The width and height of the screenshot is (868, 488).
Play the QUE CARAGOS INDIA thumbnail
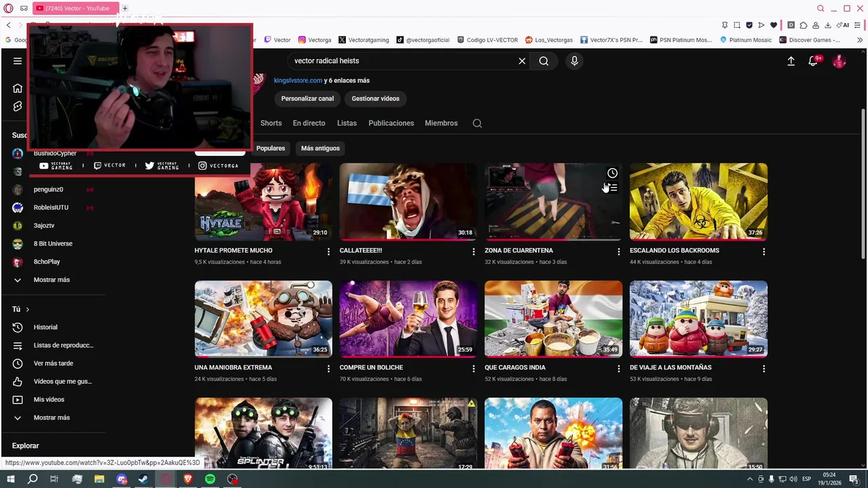(553, 319)
